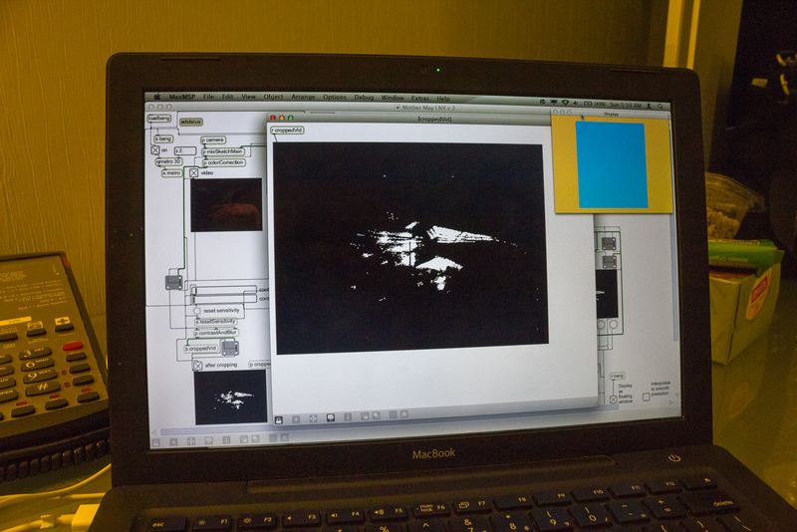Click the 'p camera' subpatcher object
Screen dimensions: 797x532
pyautogui.click(x=213, y=139)
